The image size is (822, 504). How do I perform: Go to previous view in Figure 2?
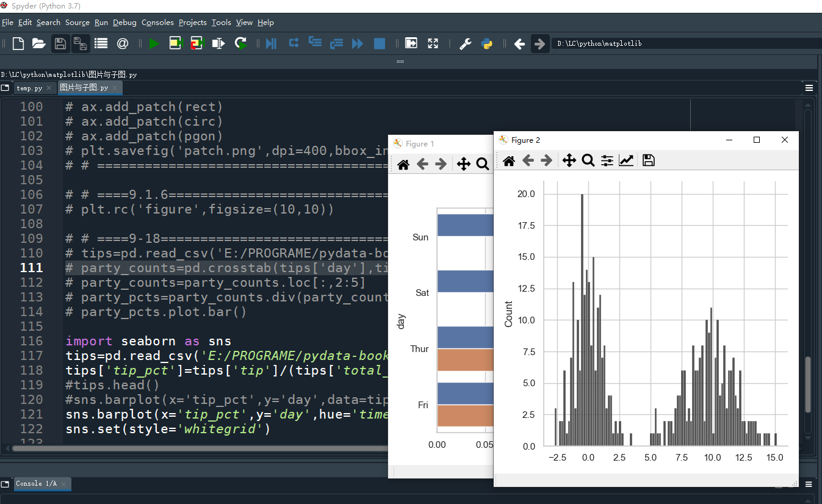[x=528, y=160]
